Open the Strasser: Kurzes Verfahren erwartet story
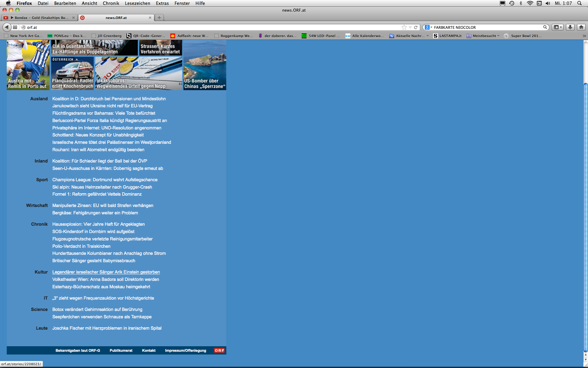 (x=160, y=48)
